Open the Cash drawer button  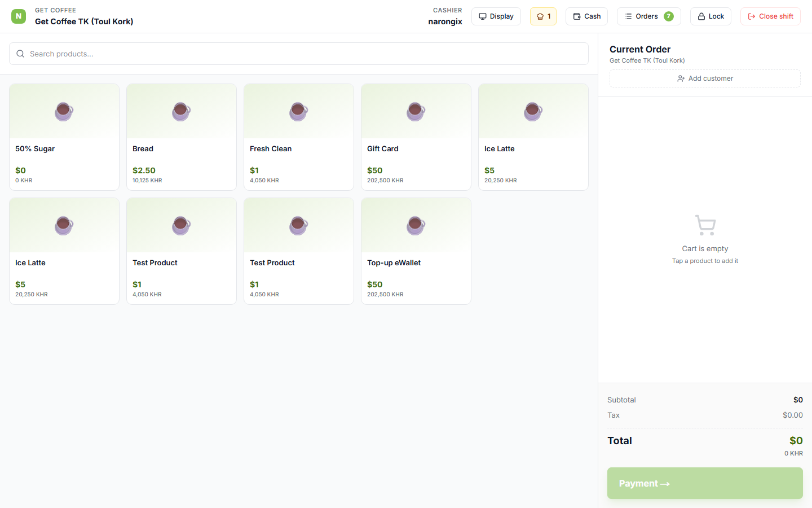click(586, 16)
